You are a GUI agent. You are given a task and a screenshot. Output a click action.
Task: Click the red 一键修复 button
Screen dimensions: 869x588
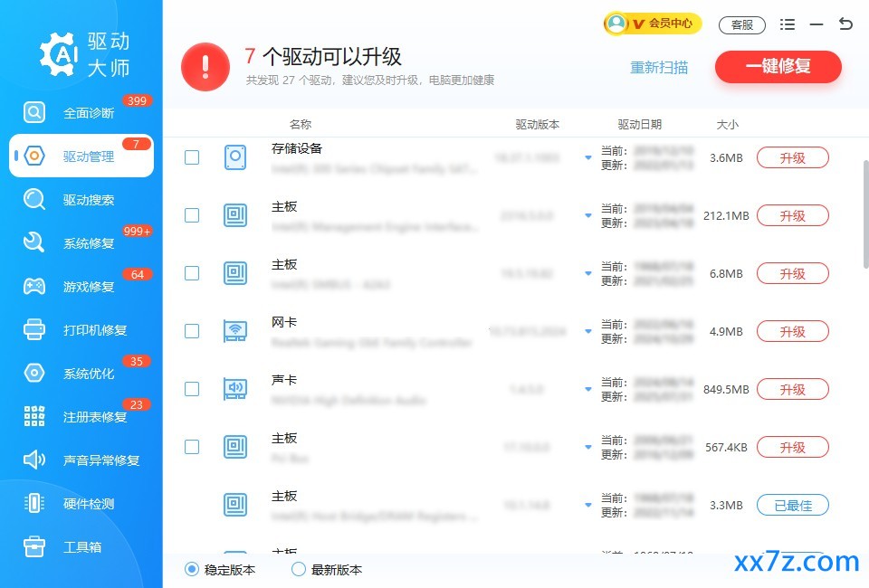coord(778,66)
